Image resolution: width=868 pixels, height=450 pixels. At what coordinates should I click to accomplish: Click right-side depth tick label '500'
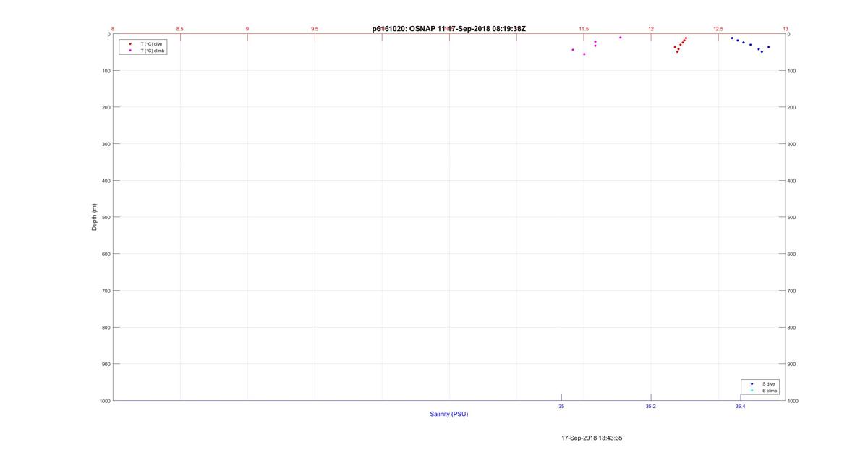(792, 217)
